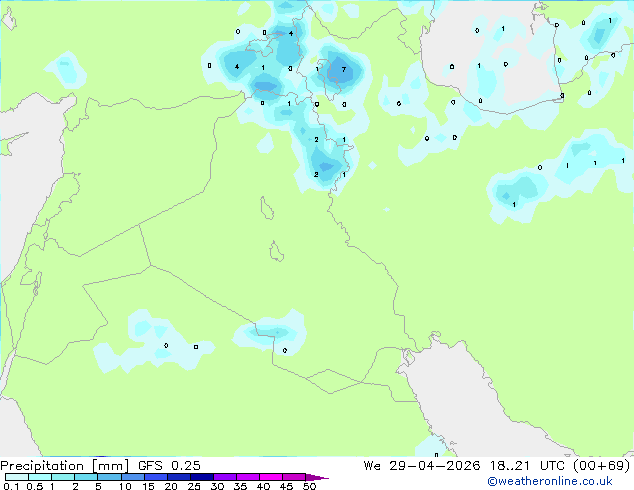Click the Precipitation [mm] title text
634x490 pixels.
(x=65, y=466)
